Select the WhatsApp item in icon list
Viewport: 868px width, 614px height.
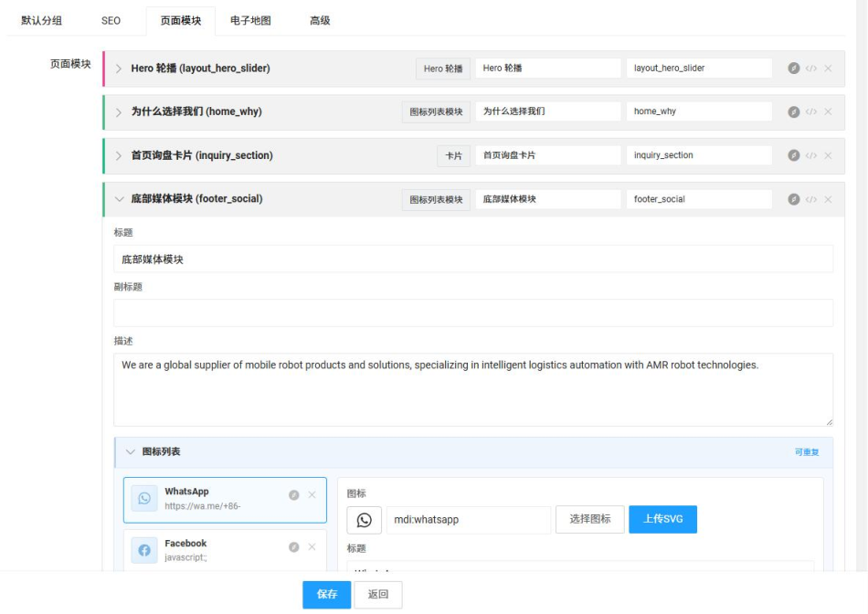[225, 500]
